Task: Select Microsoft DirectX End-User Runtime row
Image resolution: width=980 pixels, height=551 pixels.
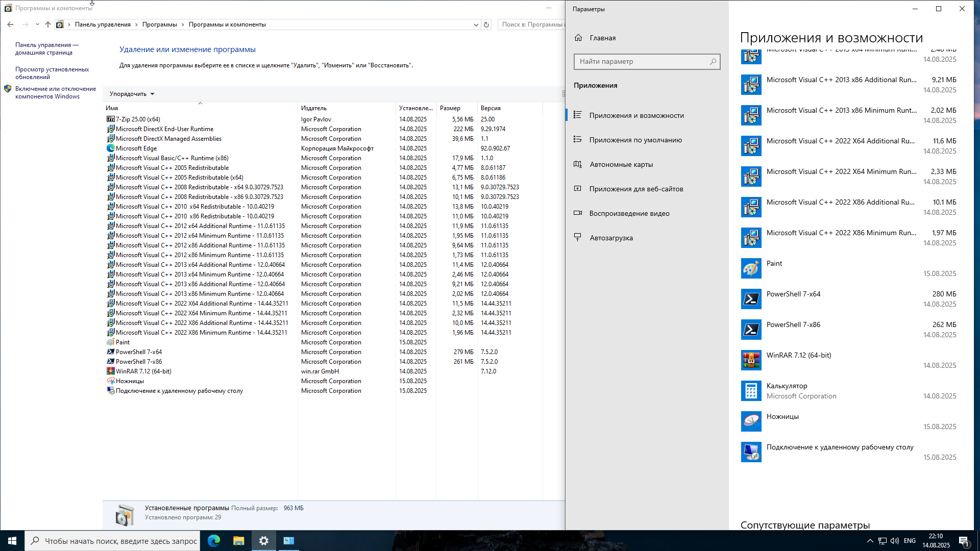Action: coord(324,129)
